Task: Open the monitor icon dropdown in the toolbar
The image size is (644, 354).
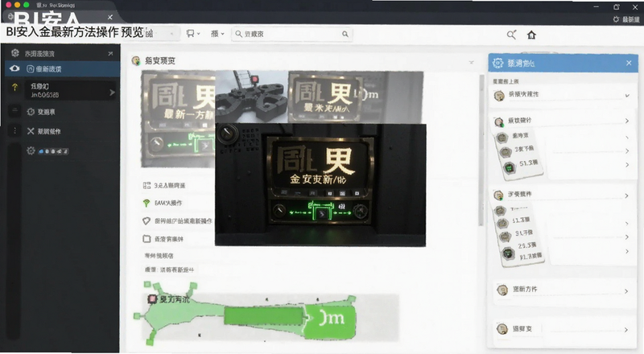Action: [192, 34]
